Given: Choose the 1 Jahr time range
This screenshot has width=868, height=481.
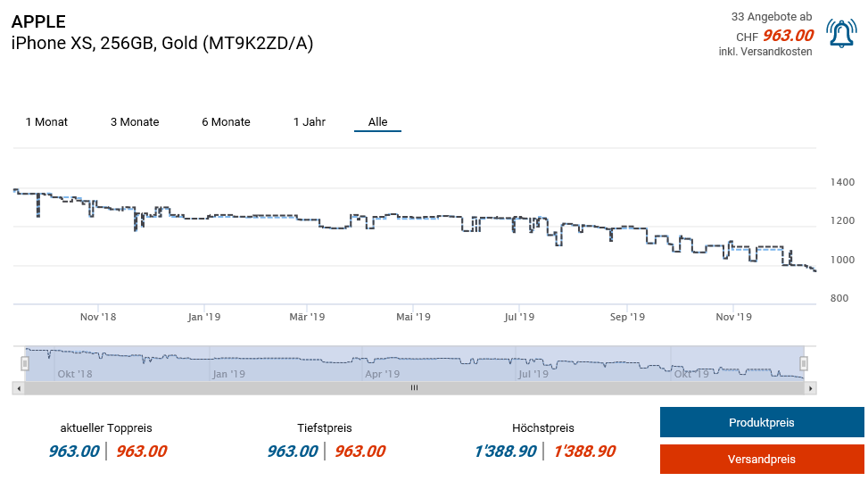Looking at the screenshot, I should pyautogui.click(x=310, y=122).
